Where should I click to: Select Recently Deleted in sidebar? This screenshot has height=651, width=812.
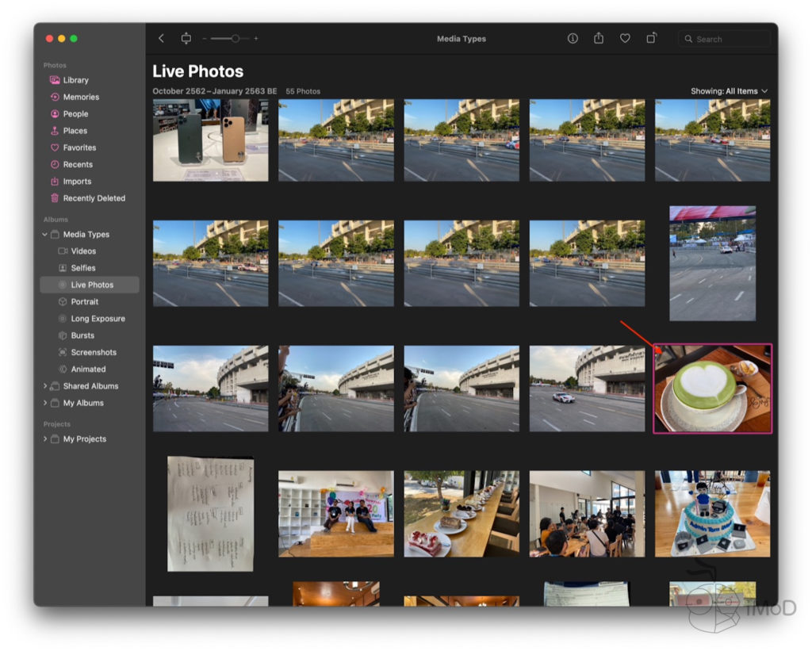click(94, 198)
